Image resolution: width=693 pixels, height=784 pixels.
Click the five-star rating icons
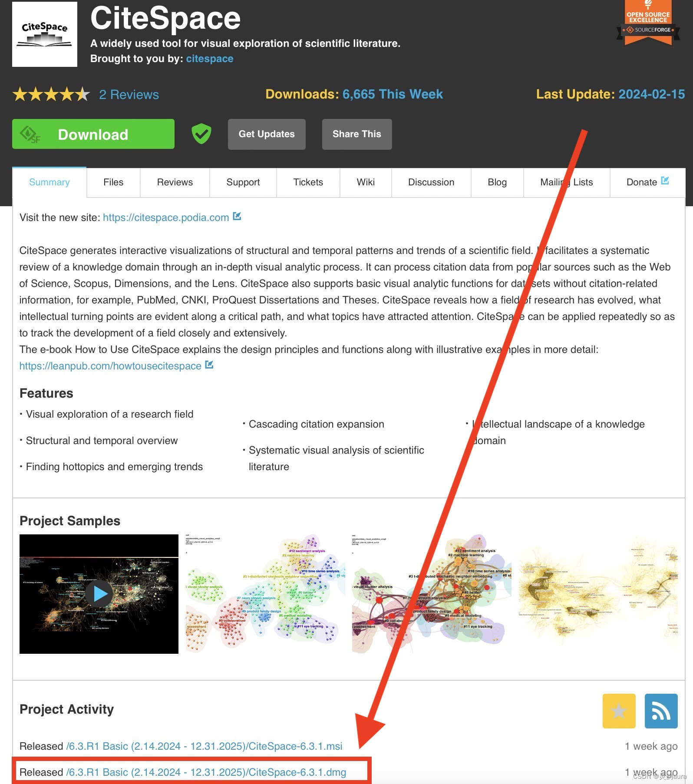point(51,94)
